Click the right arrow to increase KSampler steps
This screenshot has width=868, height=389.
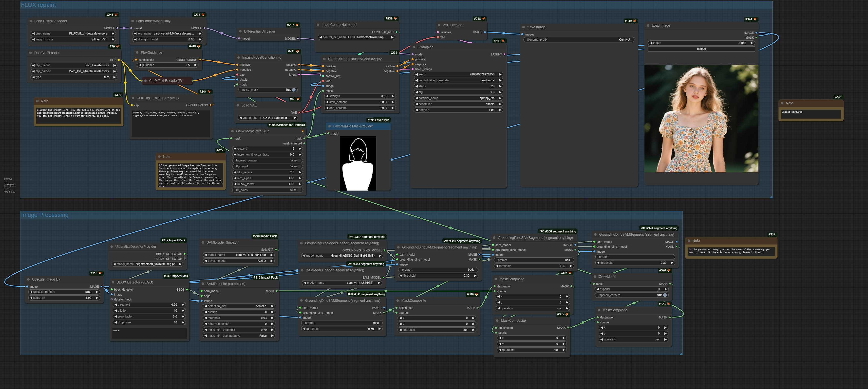click(500, 86)
